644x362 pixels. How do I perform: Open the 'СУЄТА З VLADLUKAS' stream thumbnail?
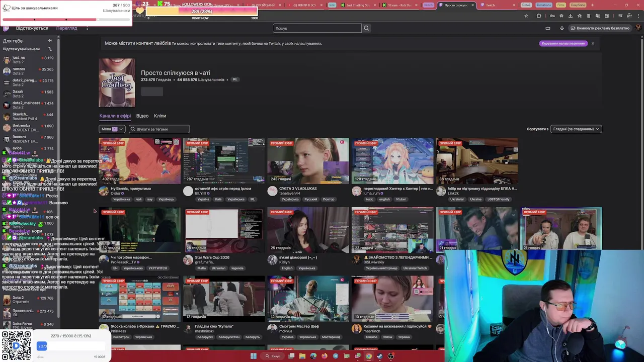(308, 161)
